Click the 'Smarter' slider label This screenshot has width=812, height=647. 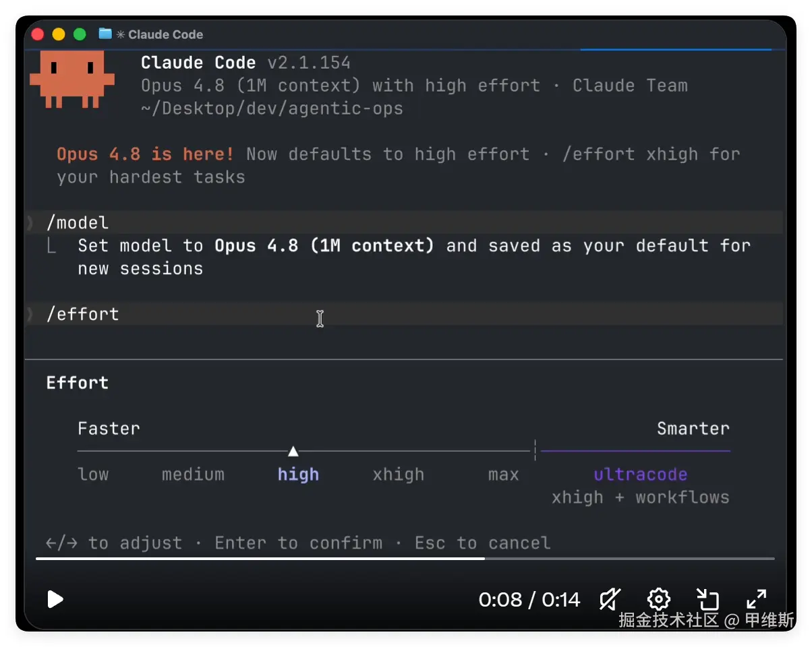coord(693,429)
